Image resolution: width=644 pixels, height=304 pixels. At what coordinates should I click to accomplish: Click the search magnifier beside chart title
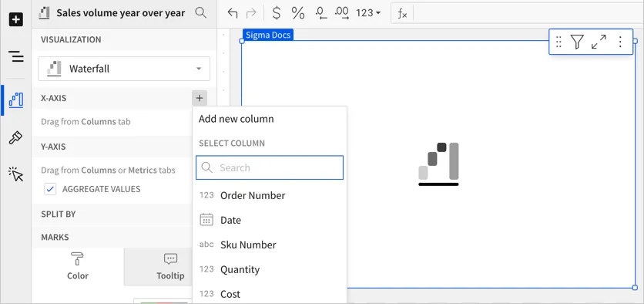coord(200,13)
